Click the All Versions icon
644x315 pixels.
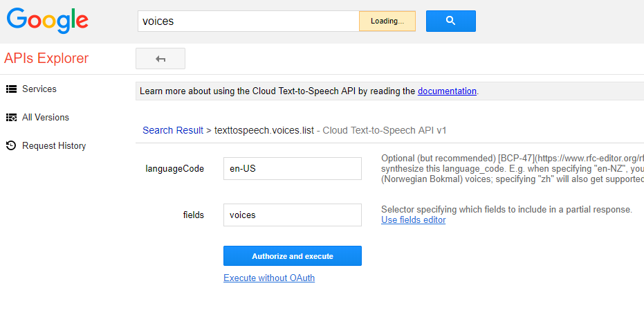11,118
